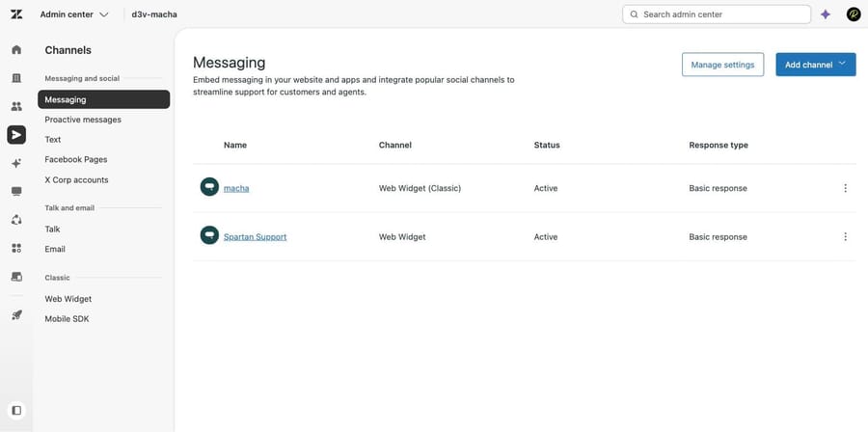
Task: Open the Apps and integrations grid icon
Action: 16,248
